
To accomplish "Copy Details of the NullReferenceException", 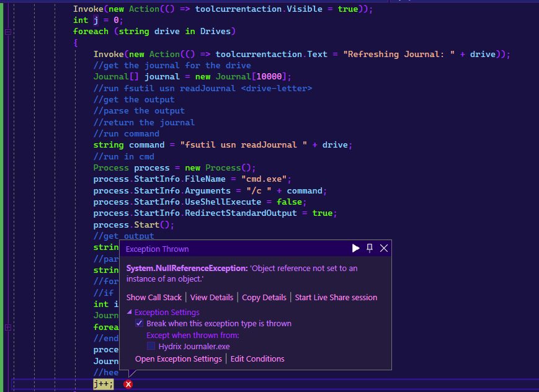I will click(264, 297).
